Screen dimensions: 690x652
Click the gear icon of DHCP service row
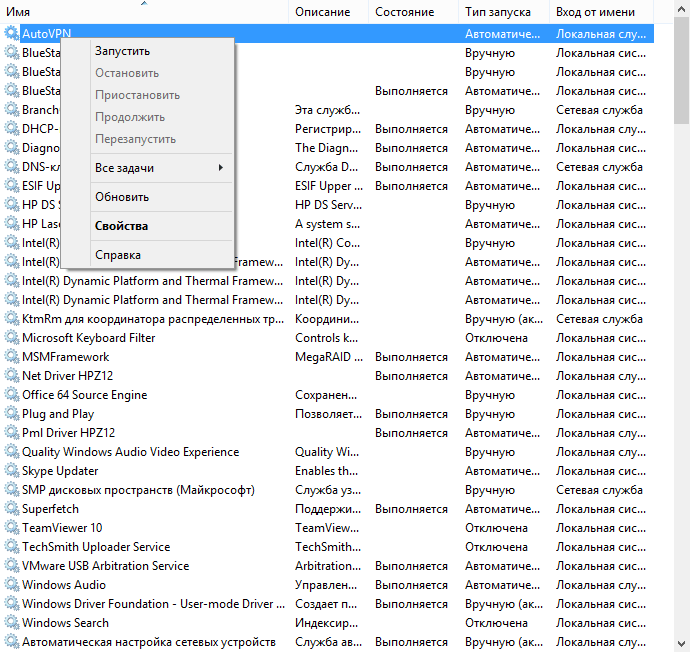[11, 129]
